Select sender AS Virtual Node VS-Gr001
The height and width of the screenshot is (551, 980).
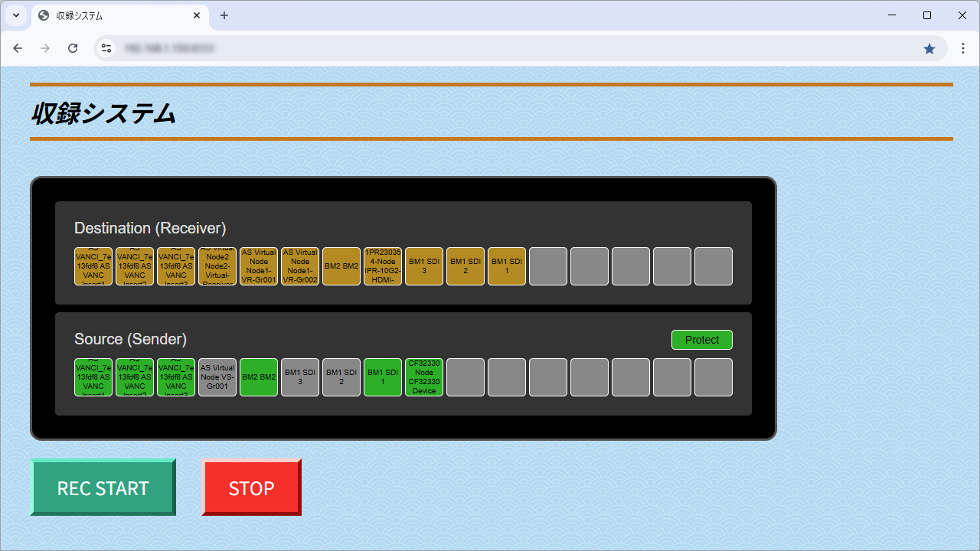click(217, 377)
